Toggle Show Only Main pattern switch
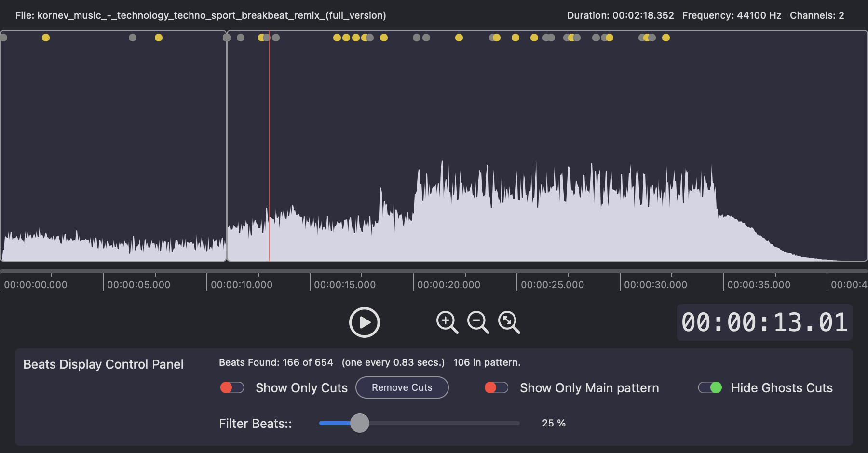The width and height of the screenshot is (868, 453). pyautogui.click(x=496, y=387)
